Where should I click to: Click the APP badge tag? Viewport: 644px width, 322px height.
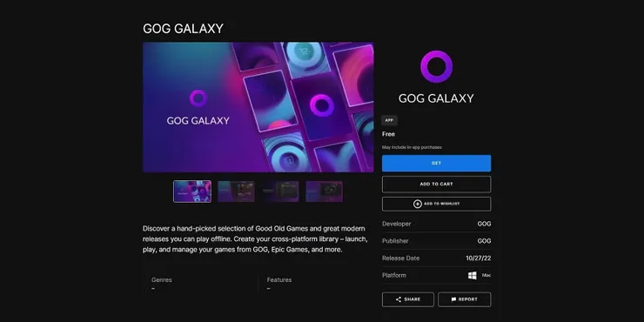click(x=389, y=120)
